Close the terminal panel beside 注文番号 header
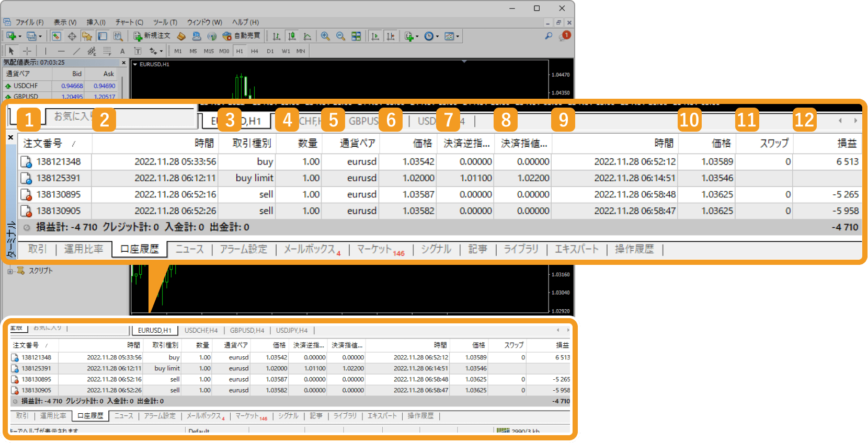868x443 pixels. tap(10, 137)
